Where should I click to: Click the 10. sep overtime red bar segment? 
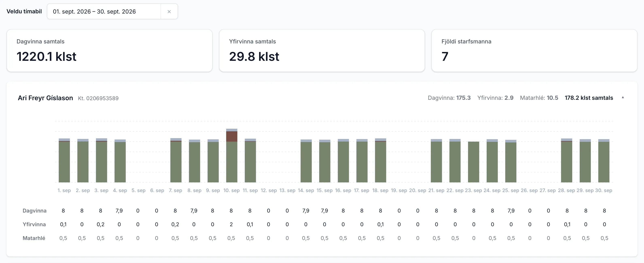click(232, 136)
